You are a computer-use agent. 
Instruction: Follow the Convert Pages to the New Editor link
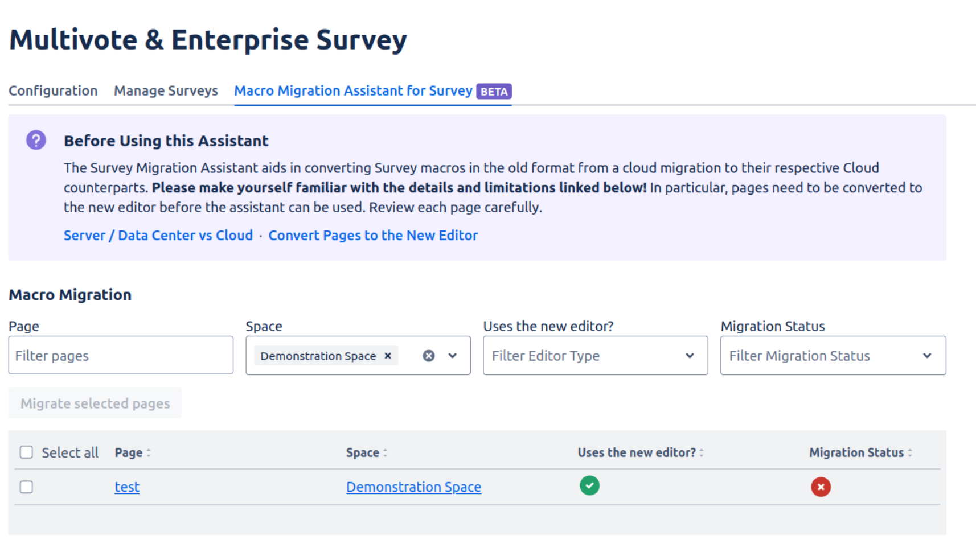tap(373, 236)
